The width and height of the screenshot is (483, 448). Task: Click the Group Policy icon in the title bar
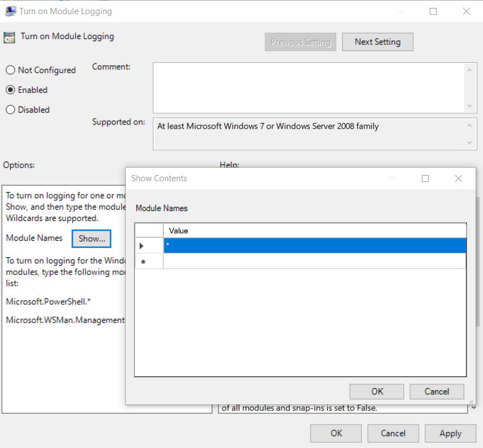(x=10, y=11)
